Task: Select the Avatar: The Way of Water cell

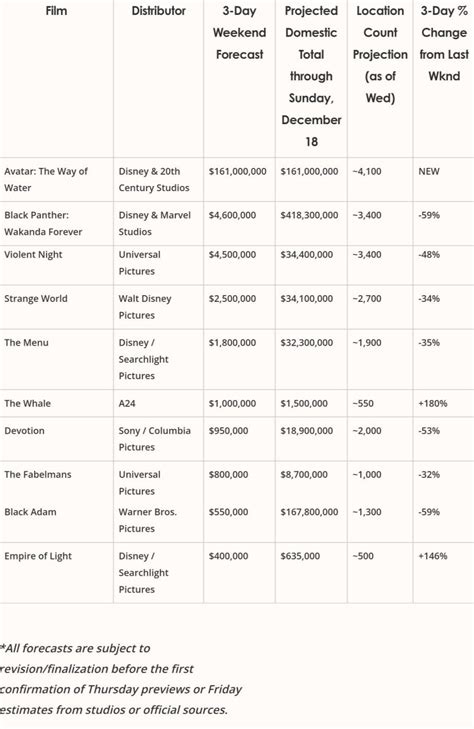Action: click(x=46, y=179)
